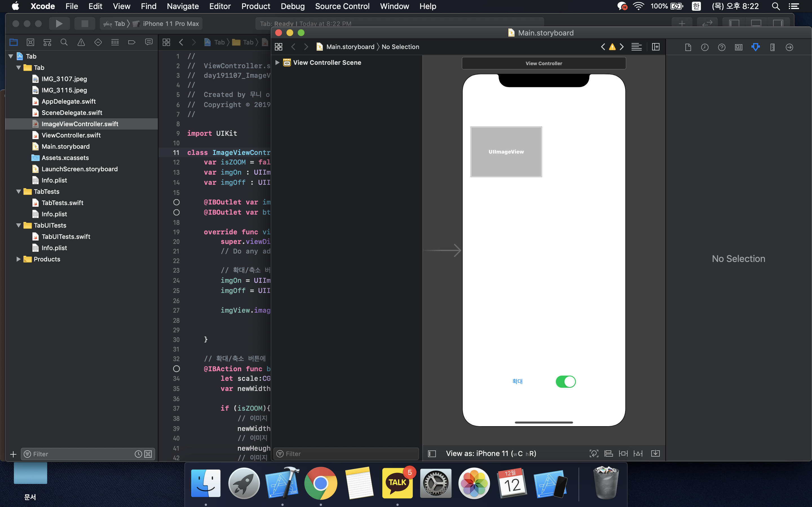Expand the View Controller Scene disclosure triangle
The image size is (812, 507).
pyautogui.click(x=277, y=62)
